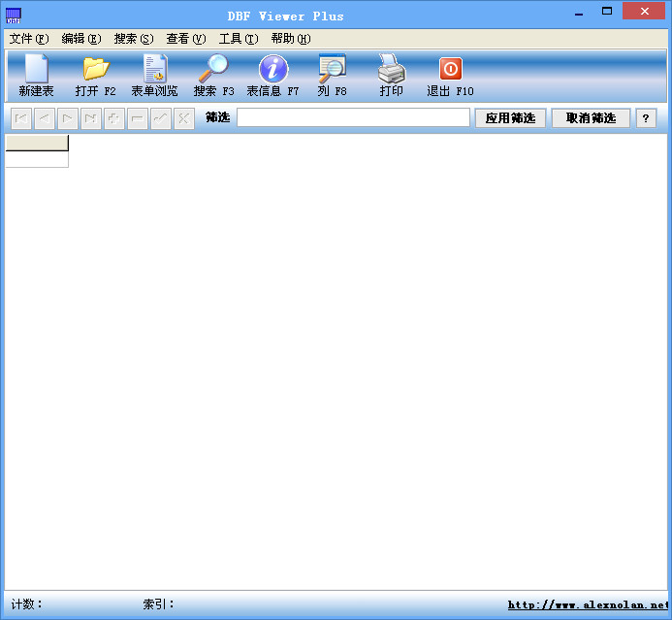Go to last record navigator button
The image size is (672, 620).
(90, 118)
